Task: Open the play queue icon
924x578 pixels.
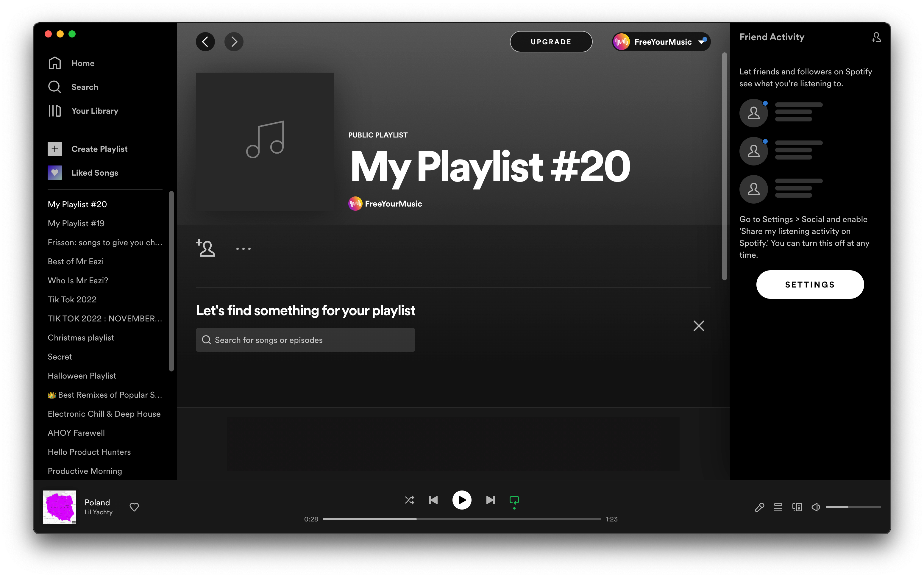Action: 778,507
